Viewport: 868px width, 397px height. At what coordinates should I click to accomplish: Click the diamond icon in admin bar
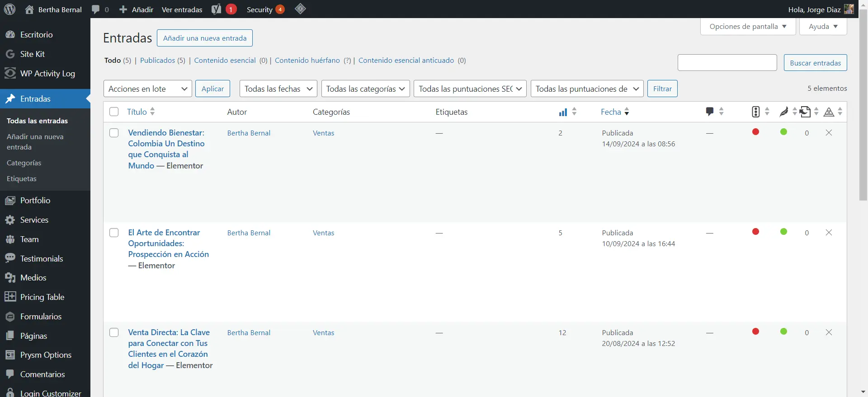[300, 9]
